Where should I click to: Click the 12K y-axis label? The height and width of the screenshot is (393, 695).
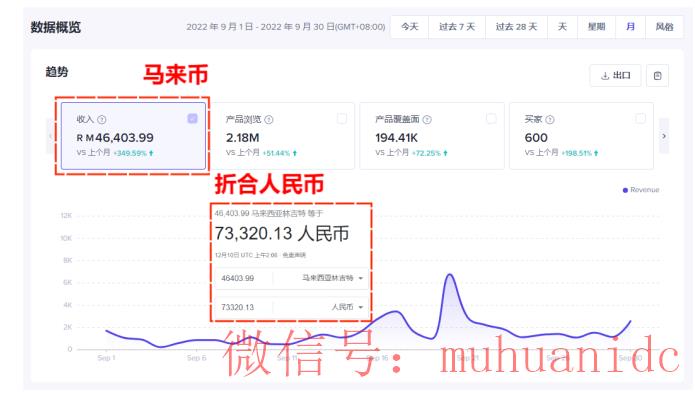pyautogui.click(x=66, y=215)
